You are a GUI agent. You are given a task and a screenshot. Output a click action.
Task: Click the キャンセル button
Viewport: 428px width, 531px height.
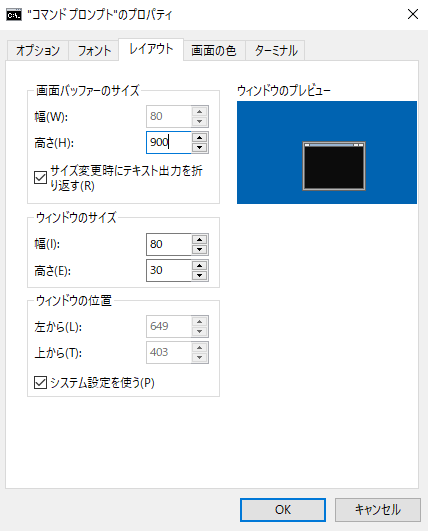378,510
